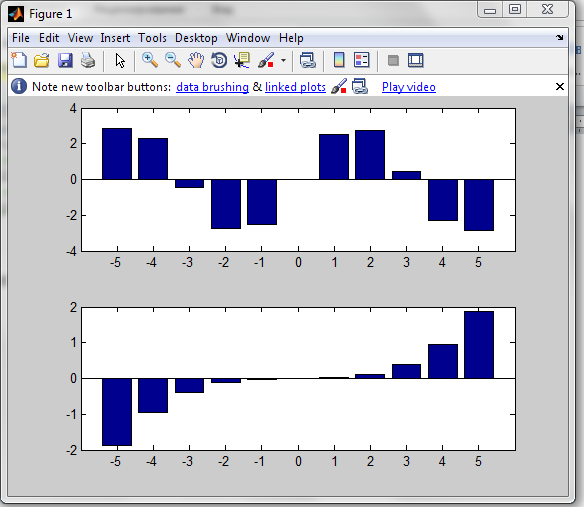Select the Edit Plot arrow tool
The height and width of the screenshot is (507, 584).
[x=120, y=61]
